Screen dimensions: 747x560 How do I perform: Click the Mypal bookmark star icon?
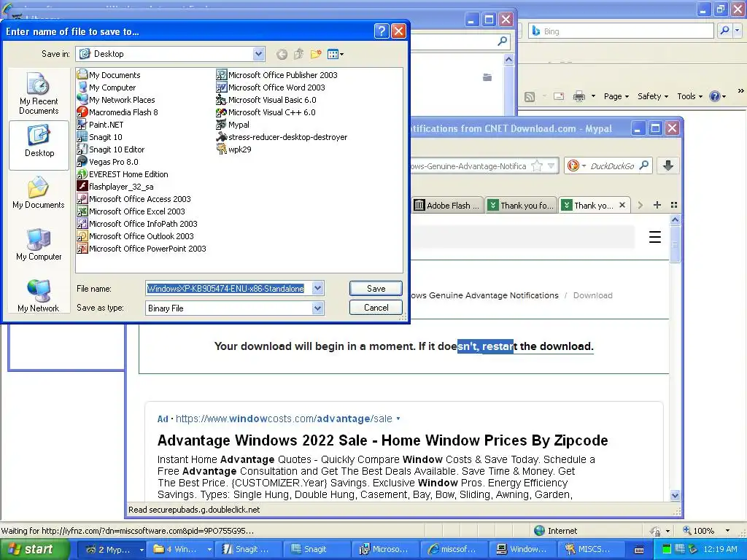[x=537, y=166]
